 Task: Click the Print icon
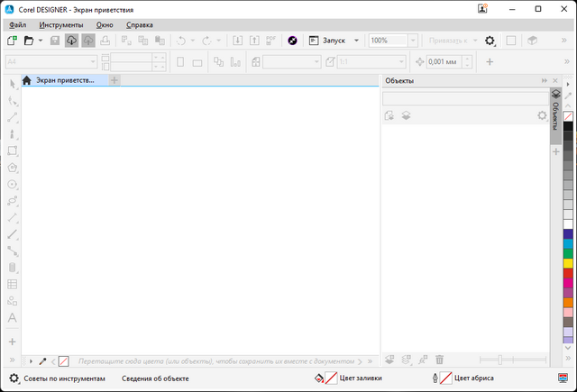click(105, 41)
